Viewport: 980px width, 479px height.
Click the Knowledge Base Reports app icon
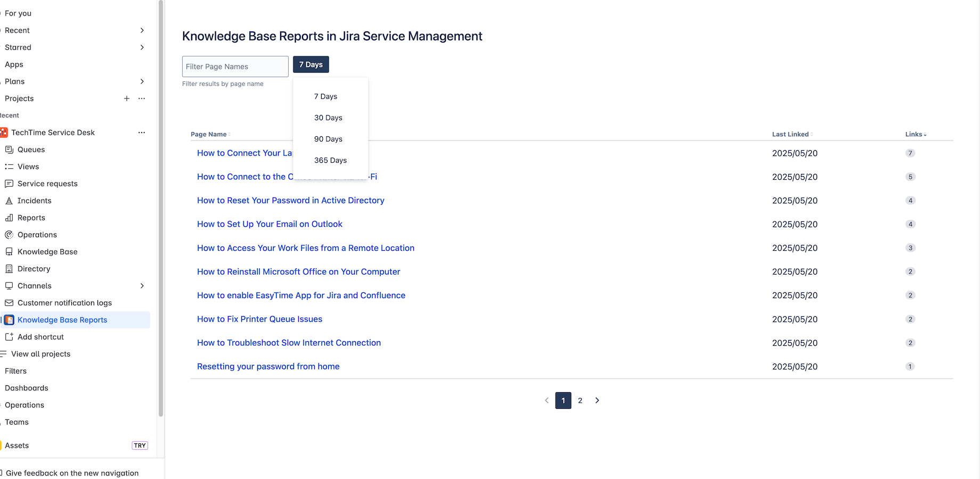coord(9,320)
